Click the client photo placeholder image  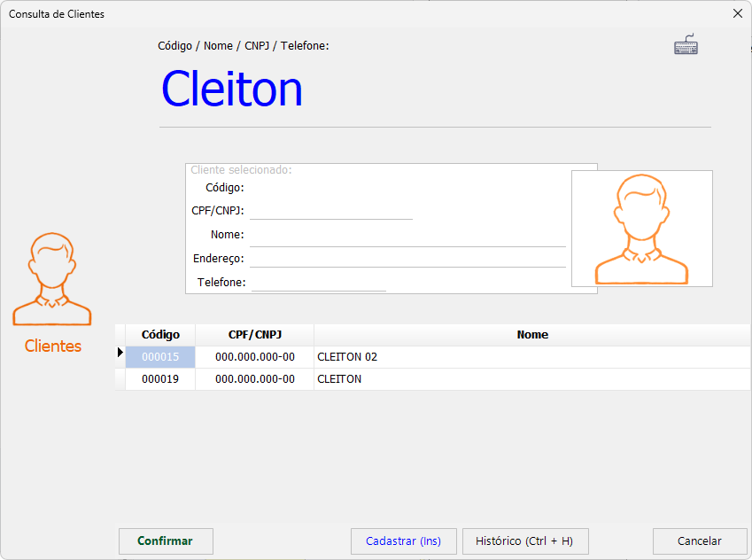(x=641, y=229)
